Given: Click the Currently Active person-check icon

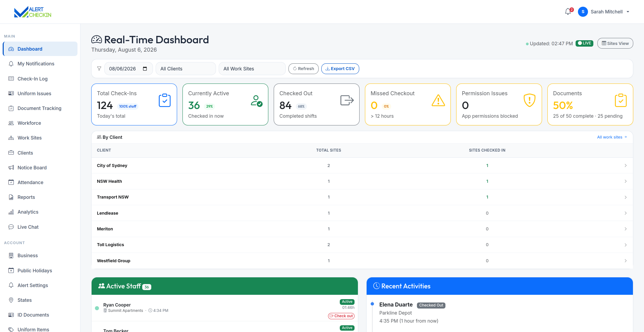Looking at the screenshot, I should pyautogui.click(x=257, y=101).
